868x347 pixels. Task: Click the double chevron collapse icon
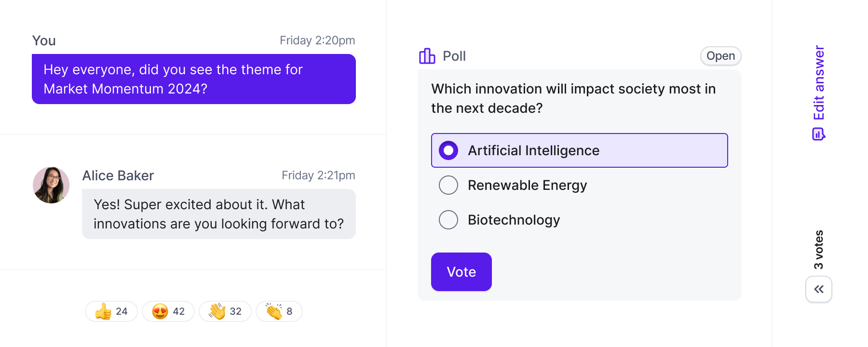pyautogui.click(x=819, y=289)
